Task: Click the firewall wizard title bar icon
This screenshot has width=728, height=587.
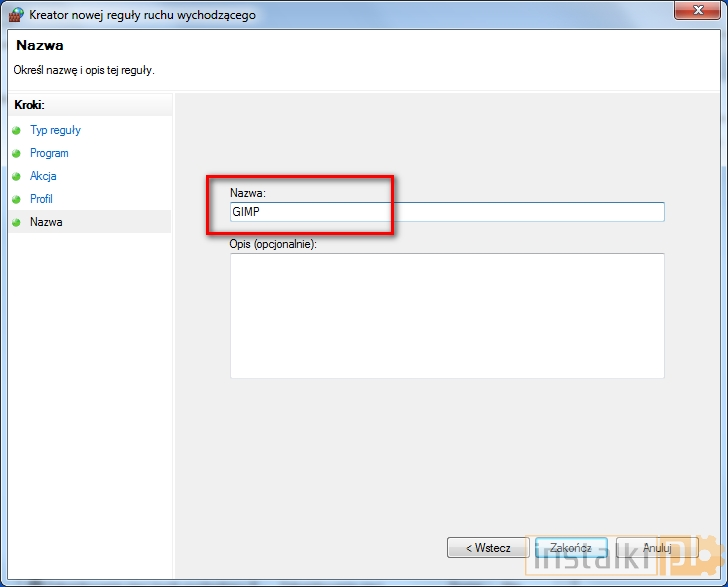Action: 16,14
